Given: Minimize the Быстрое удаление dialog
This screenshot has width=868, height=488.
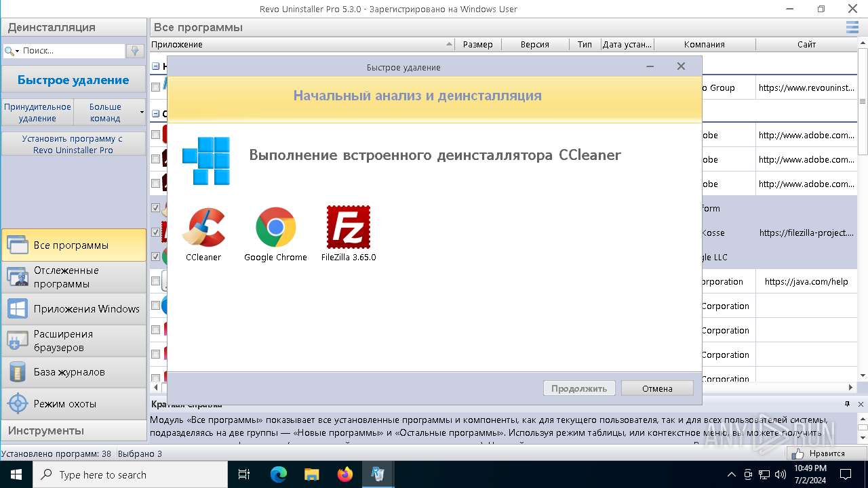Looking at the screenshot, I should pyautogui.click(x=650, y=66).
